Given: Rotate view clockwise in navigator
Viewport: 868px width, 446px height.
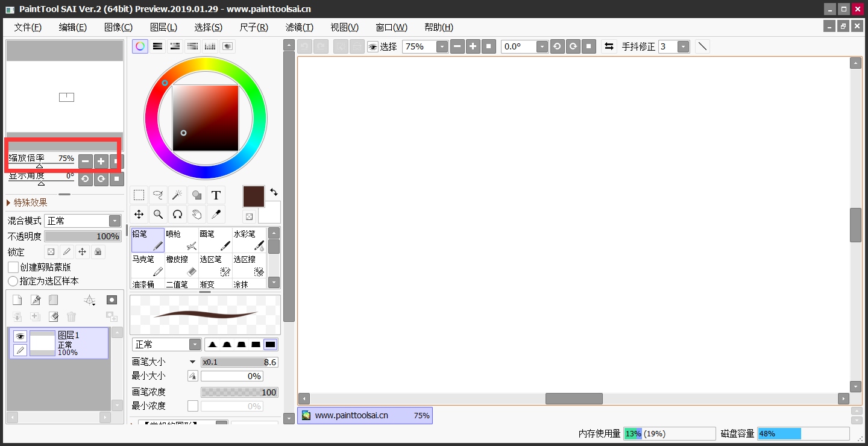Looking at the screenshot, I should [101, 179].
